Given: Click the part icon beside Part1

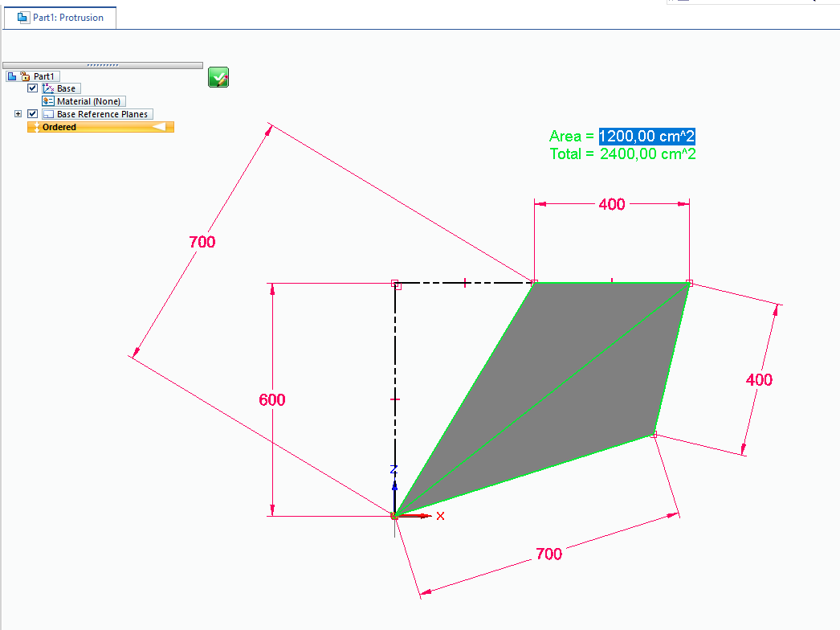Looking at the screenshot, I should (12, 76).
